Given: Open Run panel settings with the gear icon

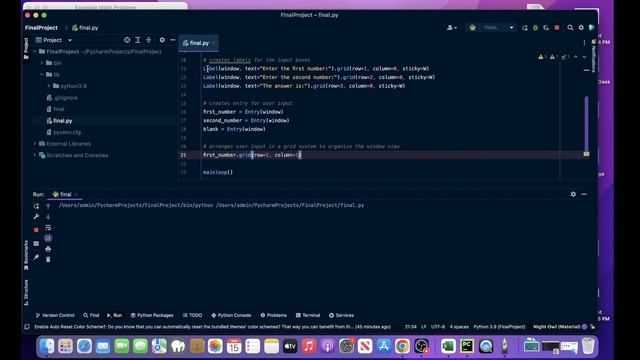Looking at the screenshot, I should [573, 194].
